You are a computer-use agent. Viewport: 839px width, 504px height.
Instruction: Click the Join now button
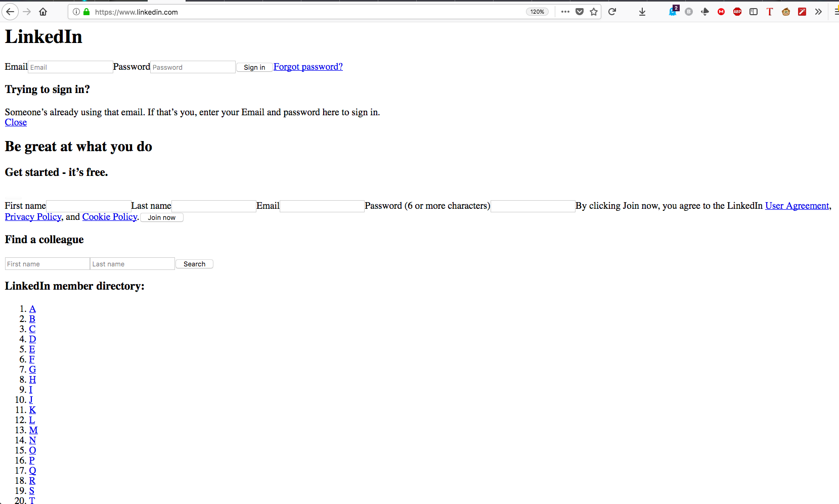[x=162, y=217]
